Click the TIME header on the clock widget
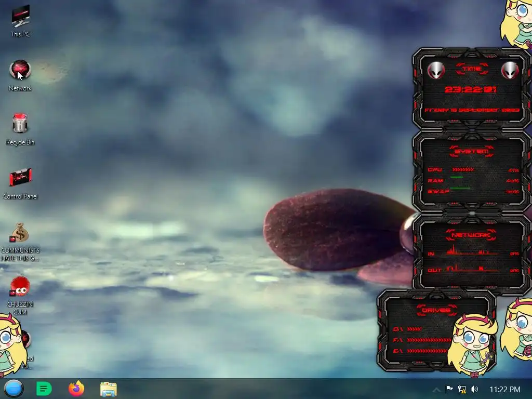 click(472, 69)
